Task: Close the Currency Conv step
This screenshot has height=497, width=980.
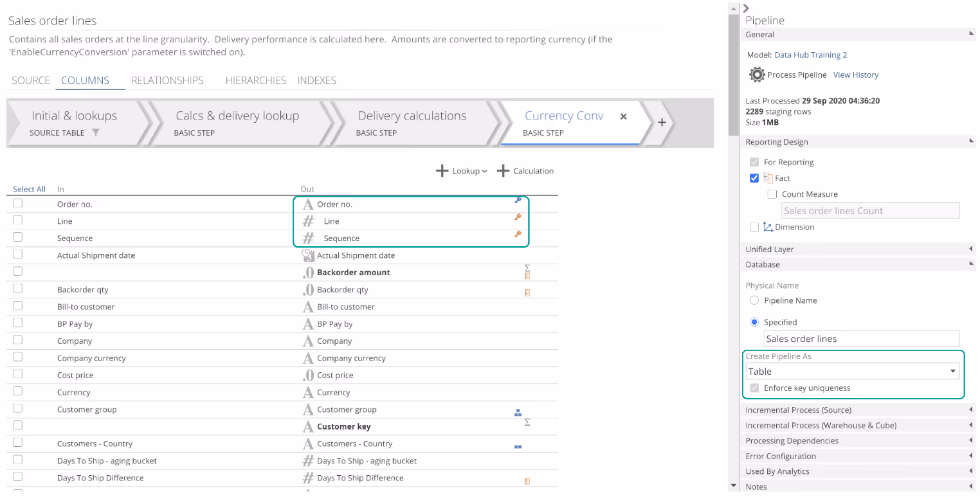Action: 623,116
